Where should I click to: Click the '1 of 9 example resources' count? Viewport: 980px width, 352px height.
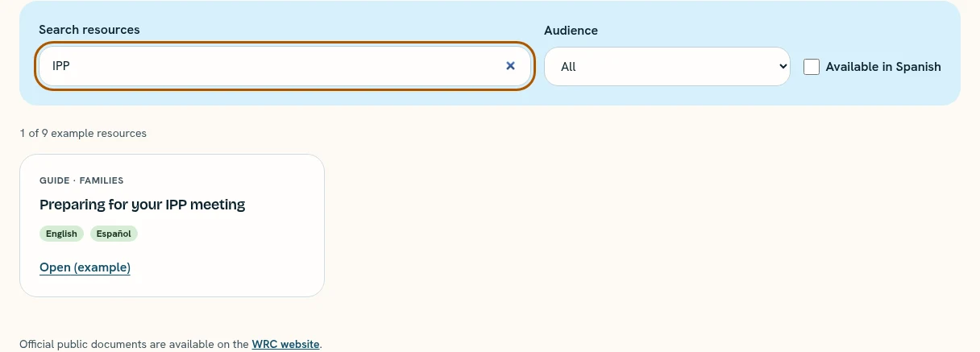pyautogui.click(x=83, y=133)
